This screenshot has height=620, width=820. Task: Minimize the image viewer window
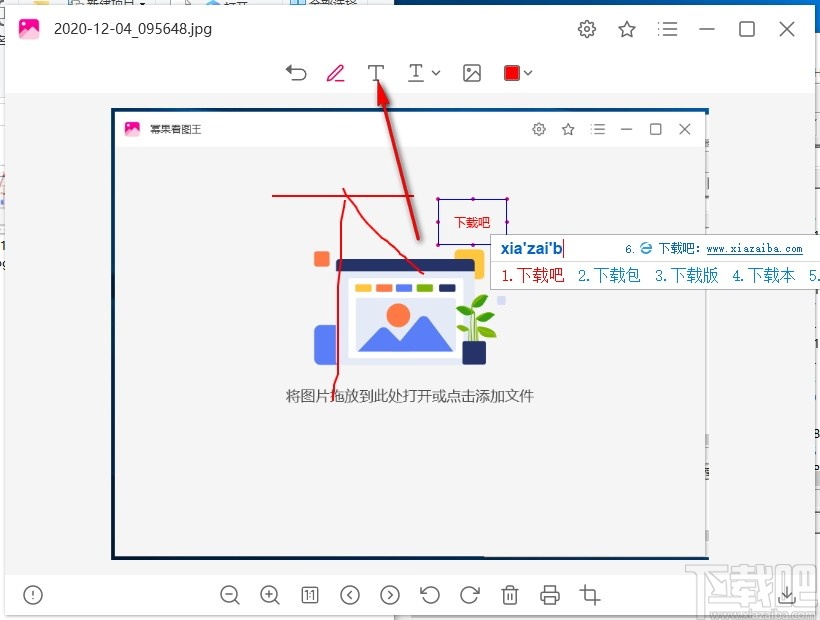[707, 29]
